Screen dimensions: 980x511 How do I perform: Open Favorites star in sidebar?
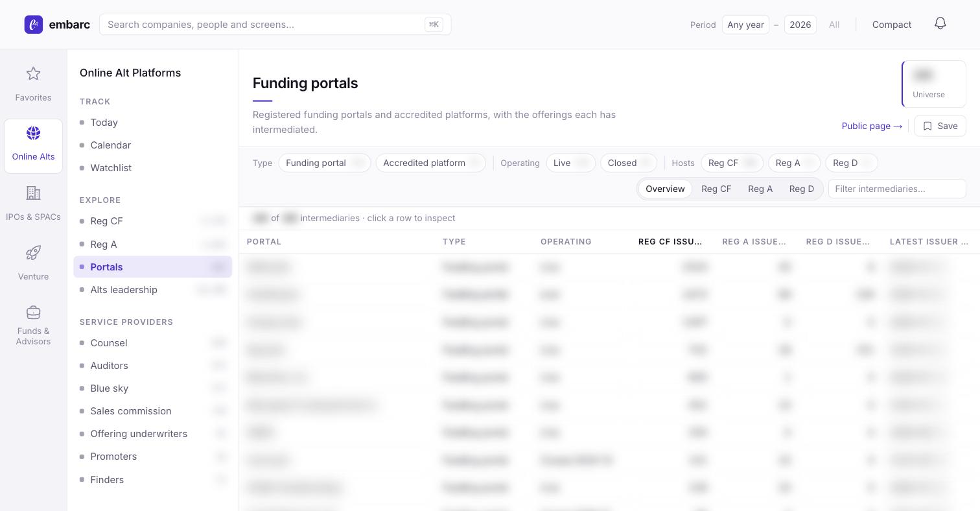(33, 74)
